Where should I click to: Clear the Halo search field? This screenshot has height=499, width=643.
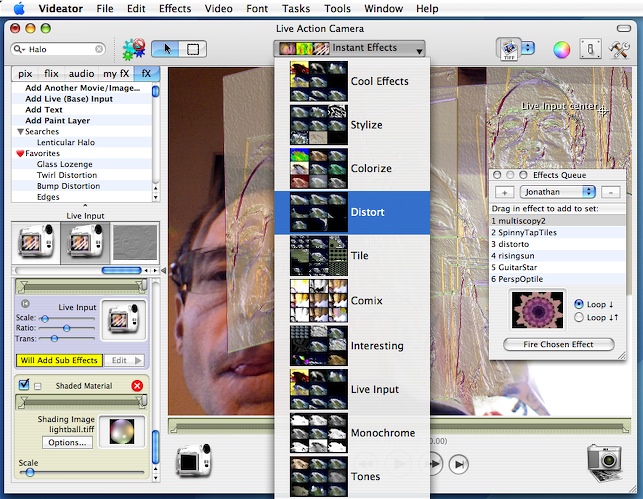point(99,49)
